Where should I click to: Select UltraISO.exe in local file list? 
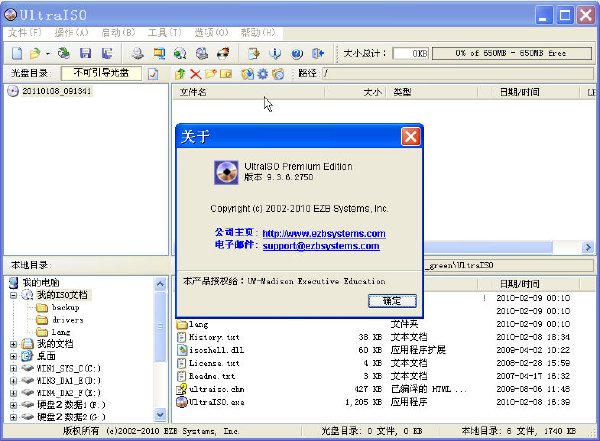click(x=217, y=402)
